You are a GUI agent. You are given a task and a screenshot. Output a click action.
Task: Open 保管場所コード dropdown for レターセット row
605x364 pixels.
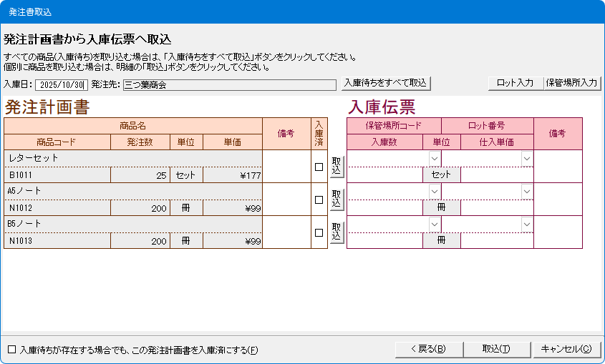[x=435, y=158]
